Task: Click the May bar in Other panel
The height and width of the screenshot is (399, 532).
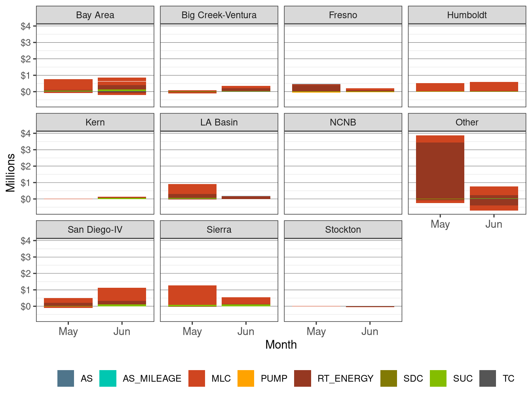Action: [440, 169]
